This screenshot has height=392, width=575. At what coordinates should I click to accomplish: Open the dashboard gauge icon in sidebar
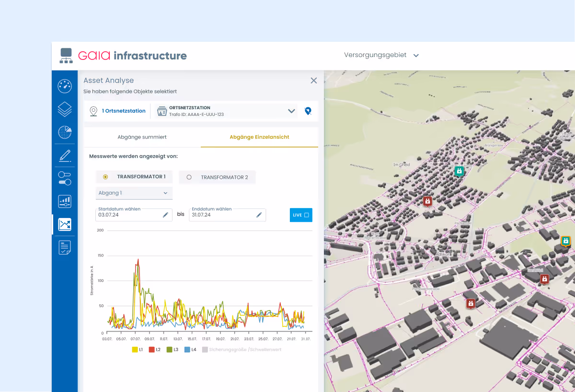(x=65, y=86)
